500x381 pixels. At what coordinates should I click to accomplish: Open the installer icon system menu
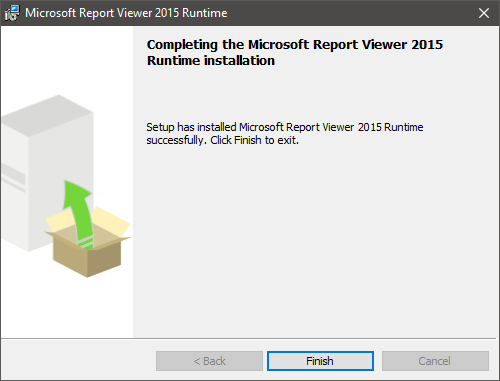[x=12, y=13]
